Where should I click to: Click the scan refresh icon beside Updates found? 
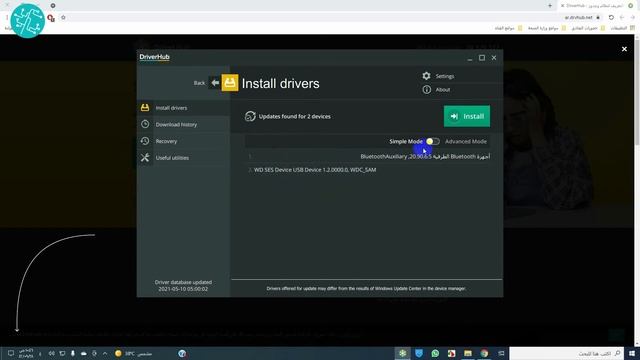point(250,116)
